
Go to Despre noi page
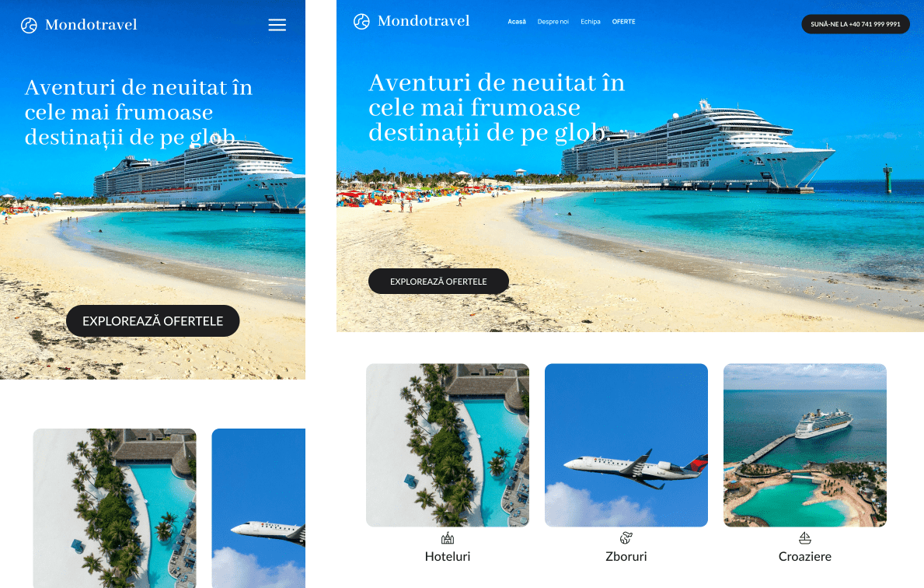553,22
